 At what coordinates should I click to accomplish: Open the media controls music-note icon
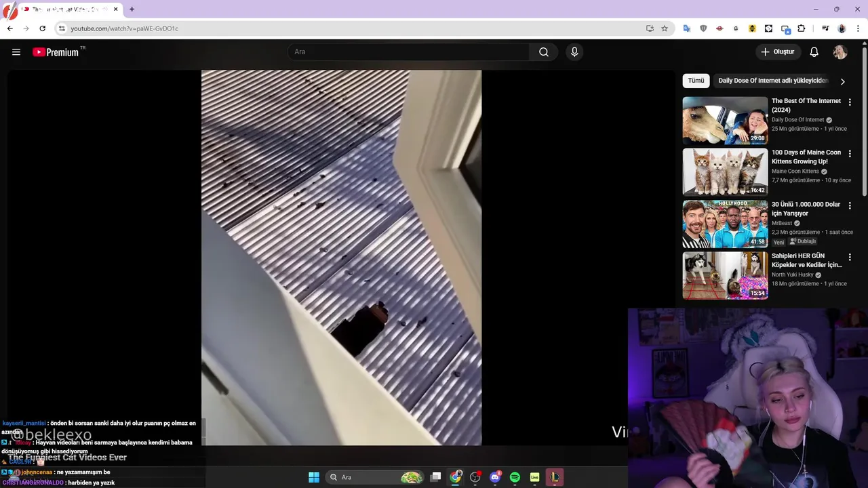tap(825, 28)
